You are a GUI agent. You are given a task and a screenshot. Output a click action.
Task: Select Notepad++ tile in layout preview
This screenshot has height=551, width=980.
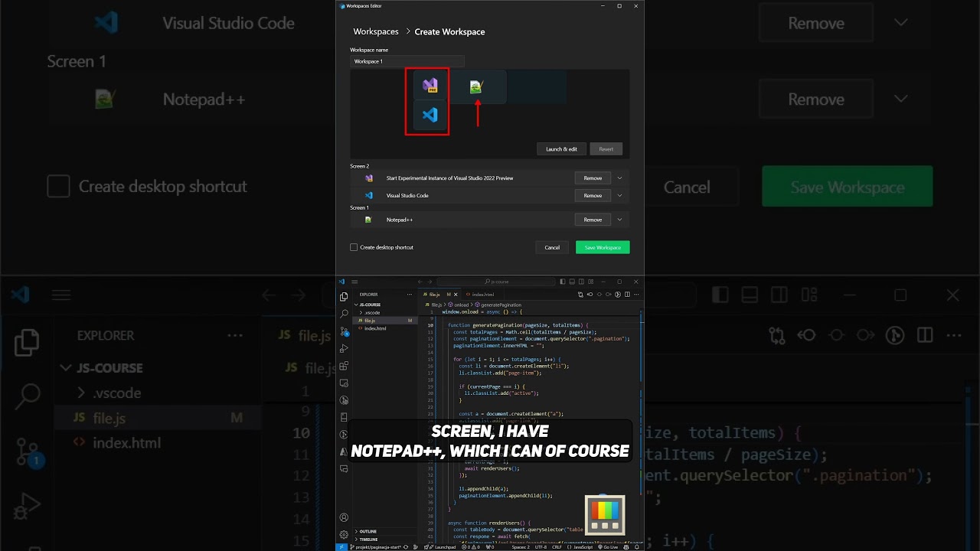tap(477, 87)
